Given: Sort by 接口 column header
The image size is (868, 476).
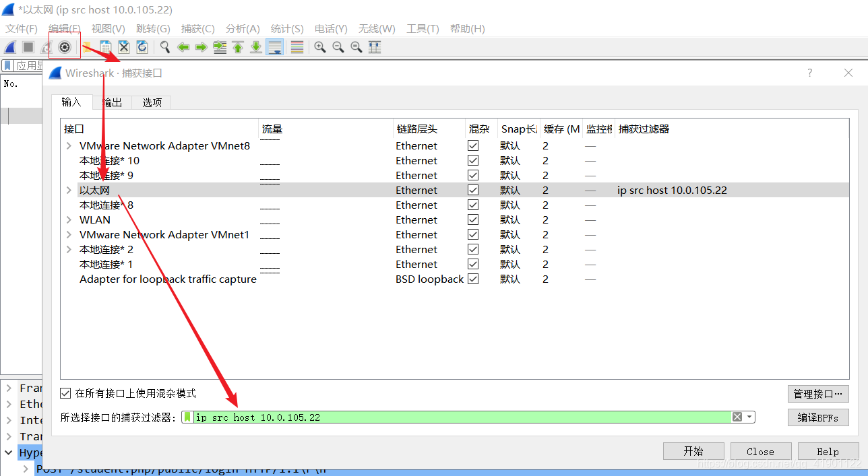Looking at the screenshot, I should coord(160,129).
